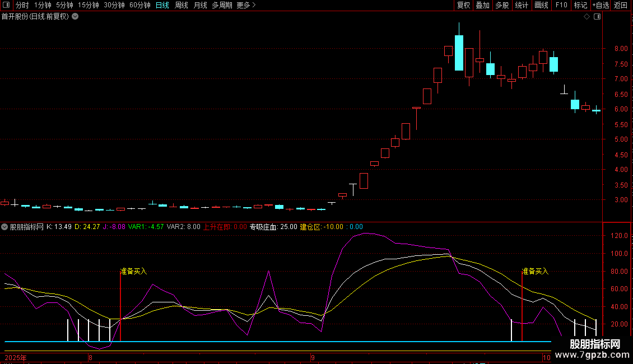
Task: Click the right 准备买入 signal label
Action: click(x=535, y=271)
